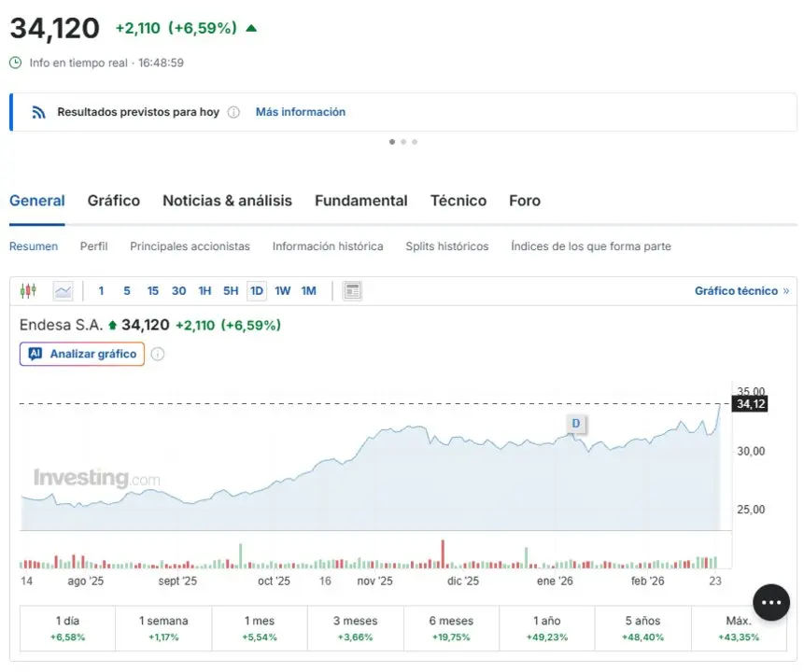This screenshot has width=804, height=672.
Task: Click the announcement megaphone icon
Action: [x=37, y=111]
